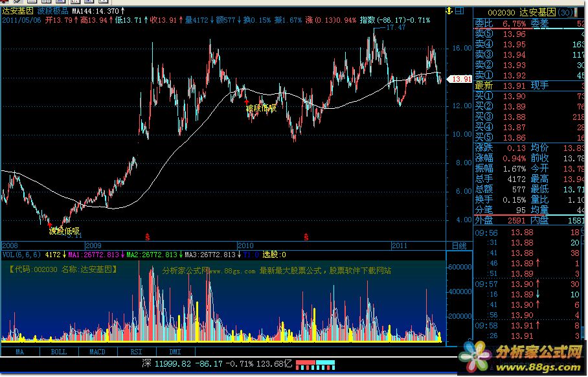Click the 深 11999.82 index in the status bar
588x377 pixels.
click(166, 364)
